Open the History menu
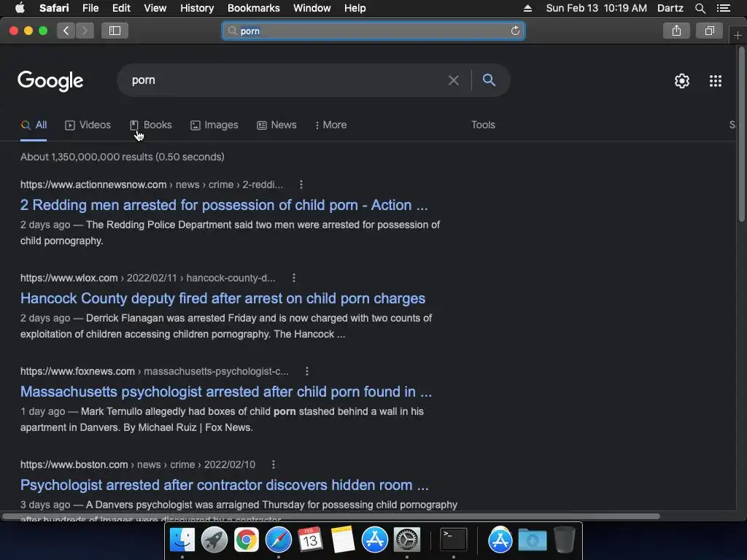This screenshot has width=747, height=560. 197,8
